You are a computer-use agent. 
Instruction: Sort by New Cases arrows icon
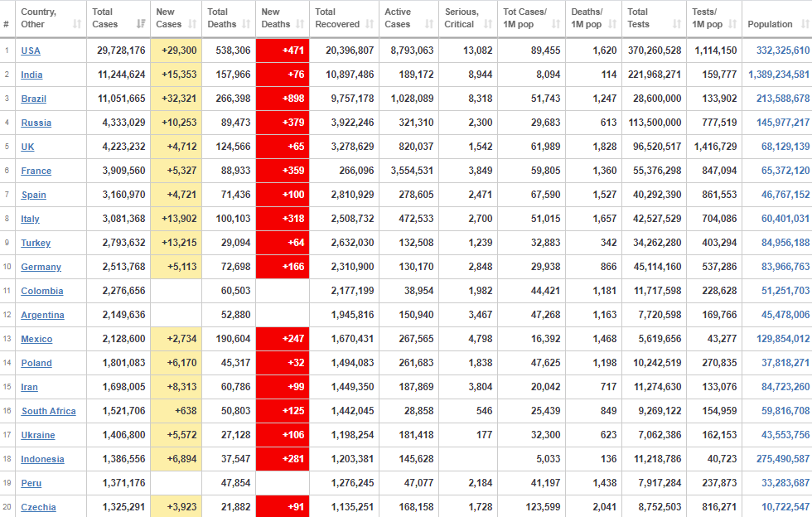(192, 24)
